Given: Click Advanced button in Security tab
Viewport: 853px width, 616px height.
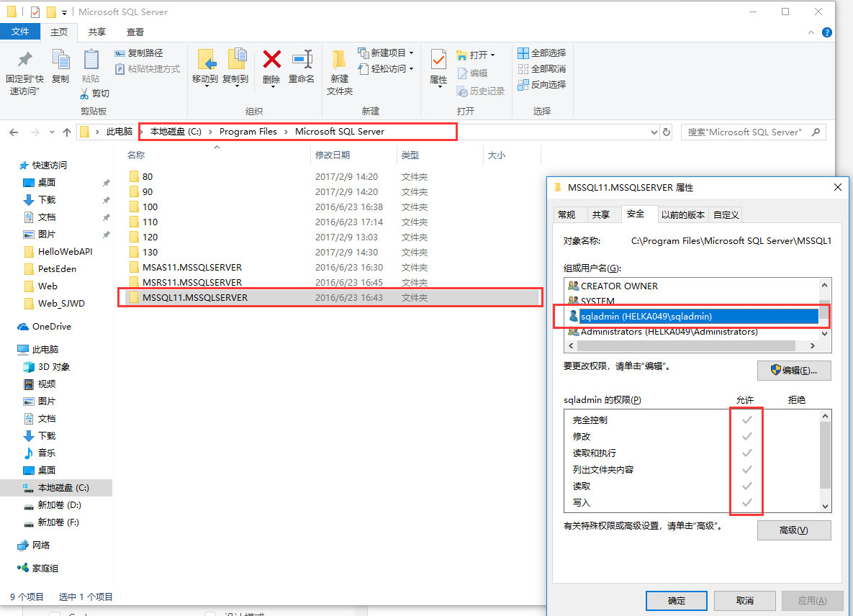Looking at the screenshot, I should coord(794,530).
